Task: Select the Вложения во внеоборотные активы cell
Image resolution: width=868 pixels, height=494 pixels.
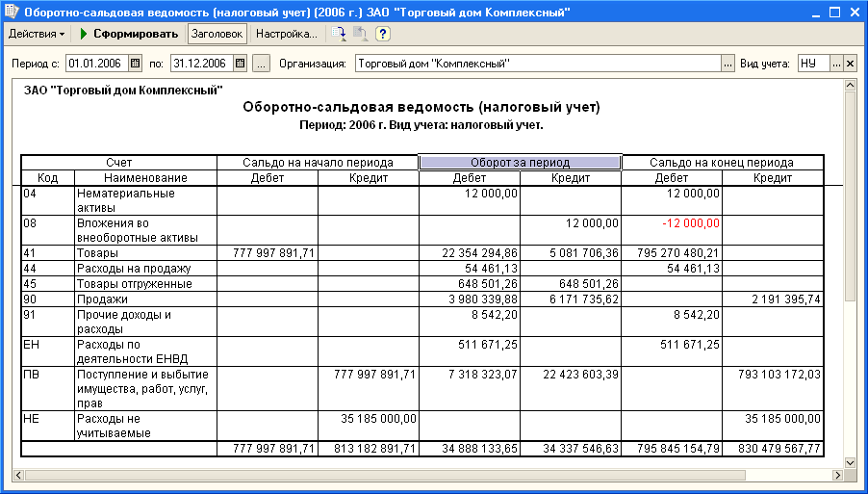Action: coord(145,230)
